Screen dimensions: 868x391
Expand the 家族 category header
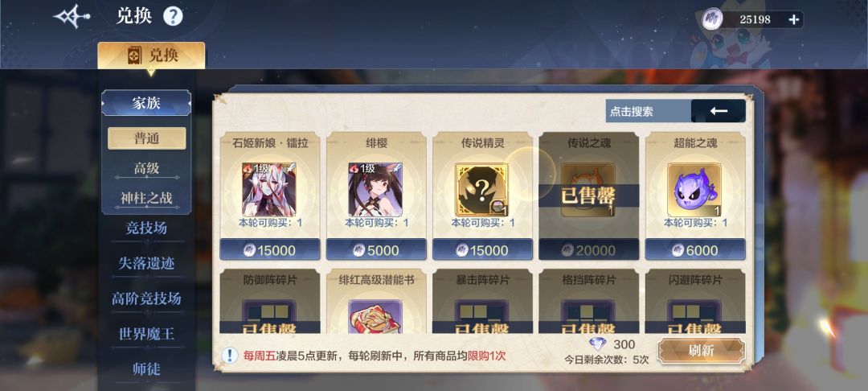(146, 103)
